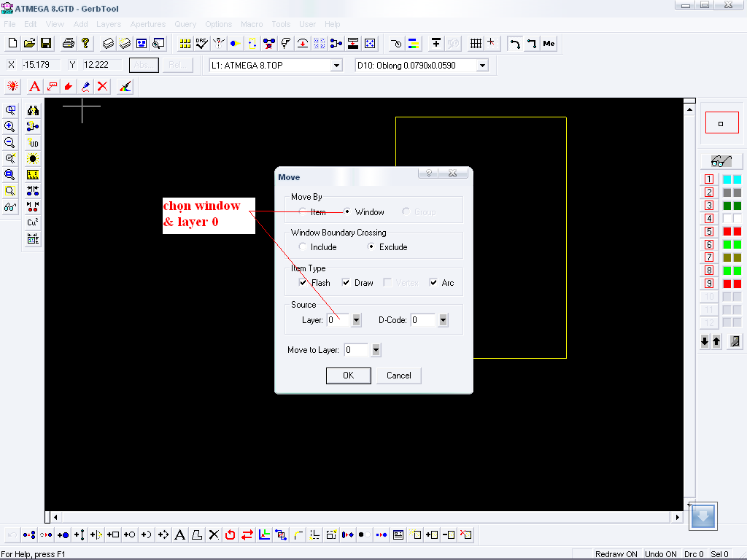
Task: Click the yellow ruler measure icon
Action: (x=33, y=175)
